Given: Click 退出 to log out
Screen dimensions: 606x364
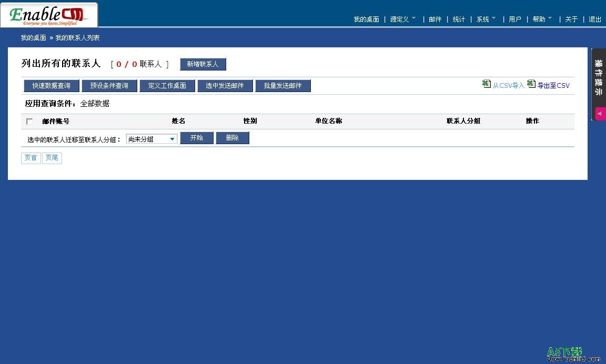Looking at the screenshot, I should pos(595,19).
